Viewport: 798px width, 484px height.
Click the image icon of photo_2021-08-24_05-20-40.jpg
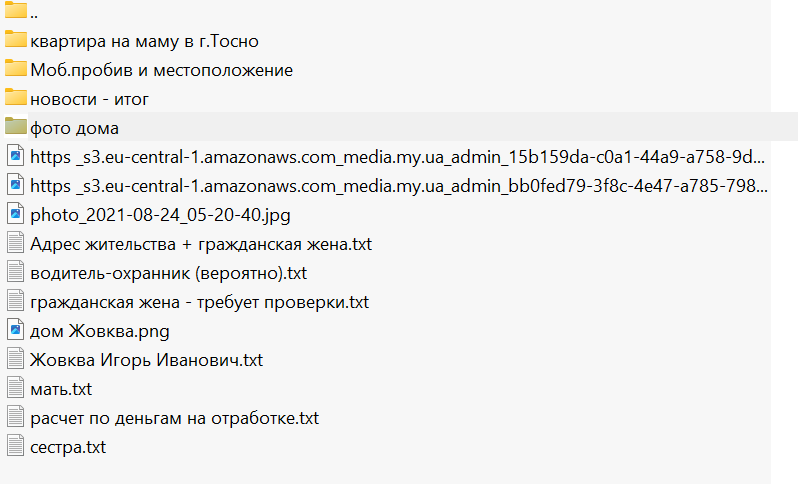[14, 214]
